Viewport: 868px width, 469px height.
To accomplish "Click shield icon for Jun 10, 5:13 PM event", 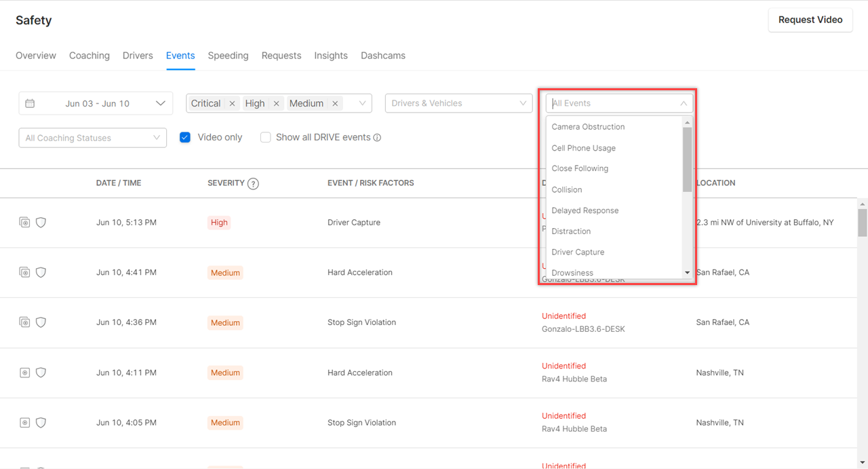I will point(41,222).
